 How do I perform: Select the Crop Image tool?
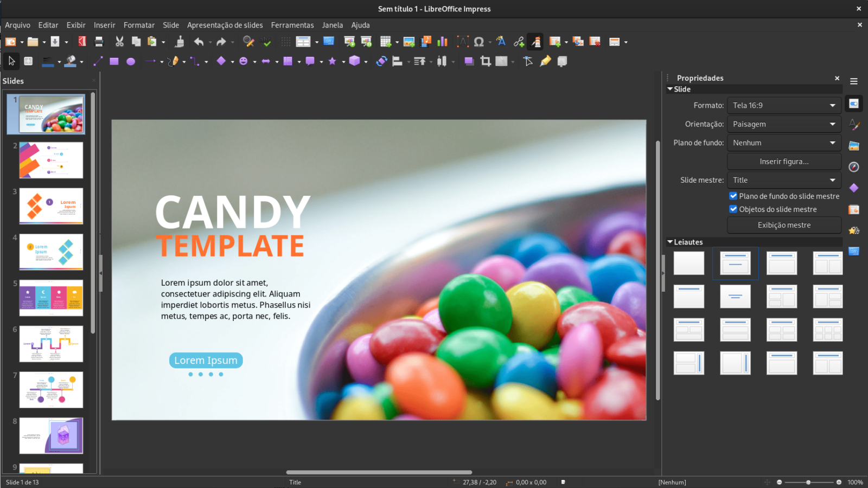click(x=484, y=61)
